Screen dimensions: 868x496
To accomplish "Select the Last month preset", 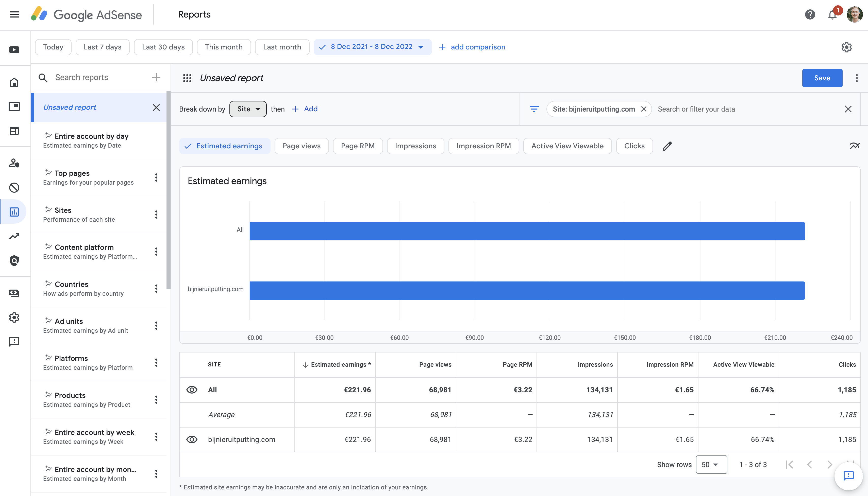I will click(282, 47).
